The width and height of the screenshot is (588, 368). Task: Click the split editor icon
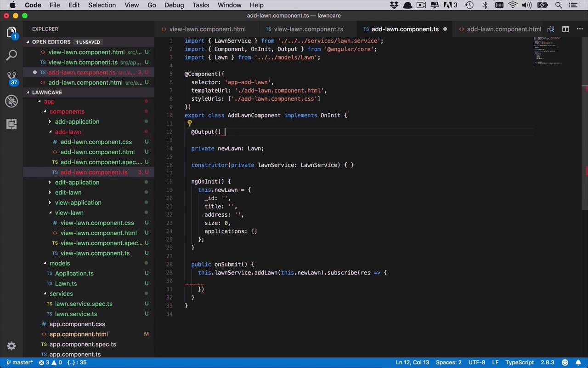click(565, 29)
